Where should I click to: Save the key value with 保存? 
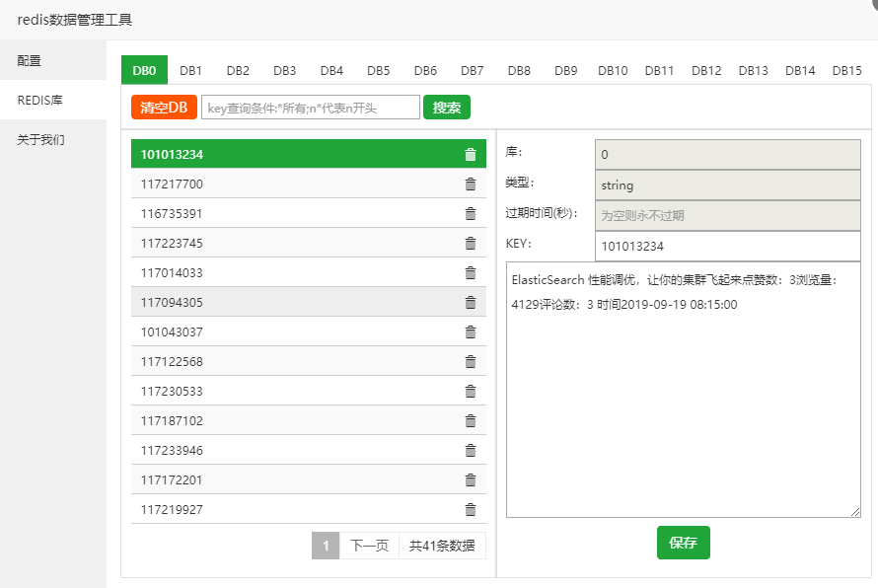tap(683, 543)
